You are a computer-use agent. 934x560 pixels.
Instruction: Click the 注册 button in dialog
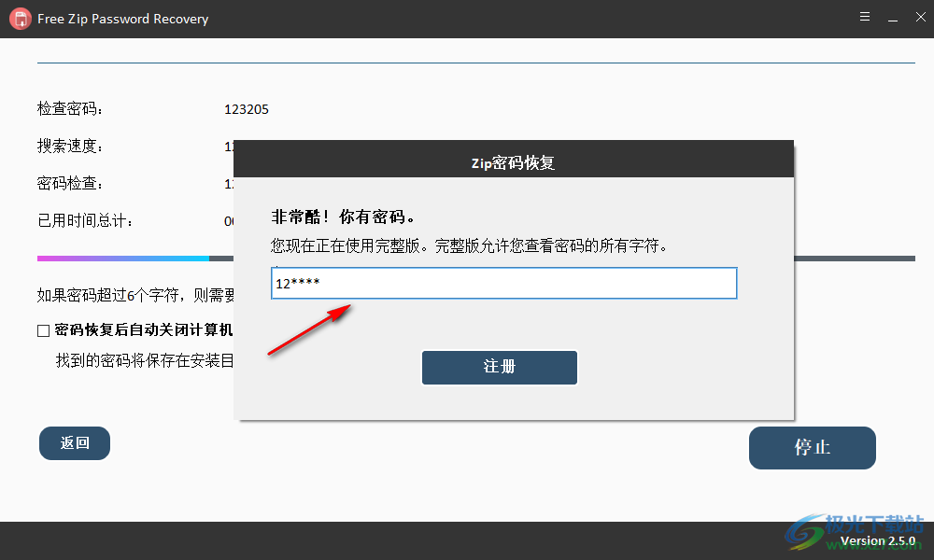click(499, 367)
